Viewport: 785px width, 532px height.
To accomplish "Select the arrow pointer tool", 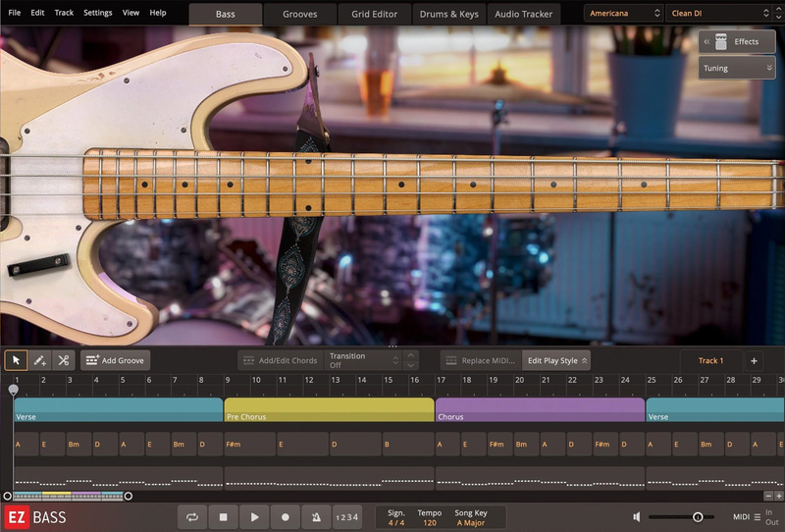I will [16, 360].
